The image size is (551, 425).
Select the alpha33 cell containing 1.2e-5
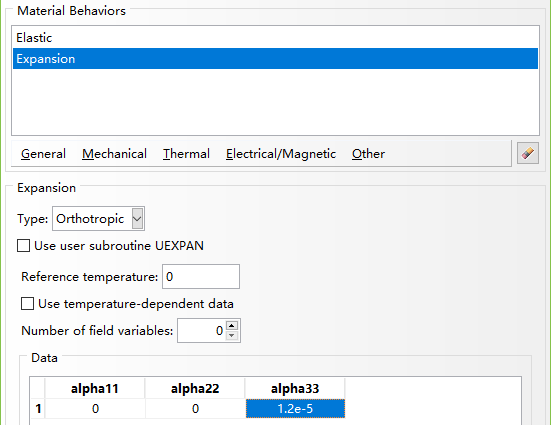coord(295,408)
